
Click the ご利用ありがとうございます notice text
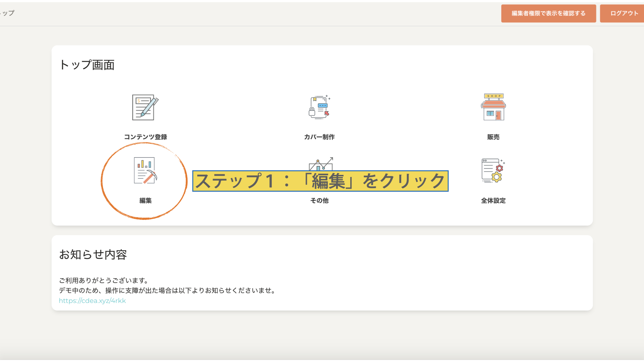pyautogui.click(x=104, y=280)
